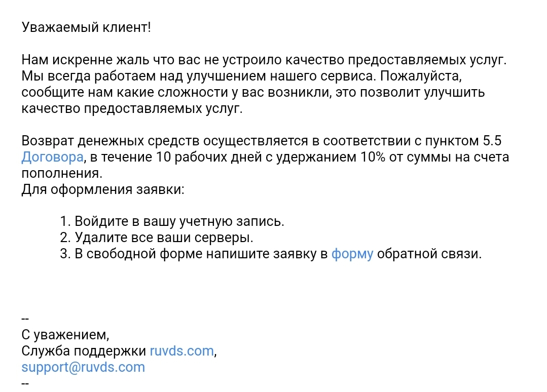This screenshot has height=392, width=547.
Task: Click the "С уважением," closing line
Action: click(65, 335)
